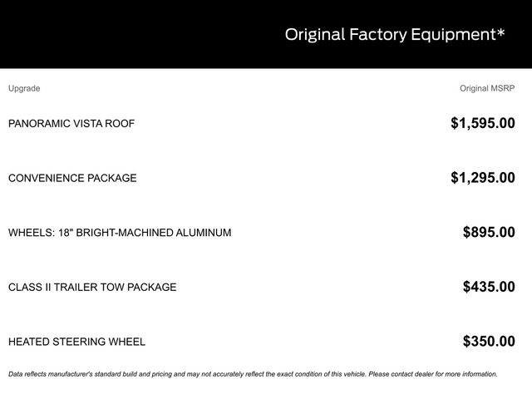Image resolution: width=532 pixels, height=399 pixels.
Task: Click the word "WHEELS:" in the upgrade list
Action: (29, 233)
